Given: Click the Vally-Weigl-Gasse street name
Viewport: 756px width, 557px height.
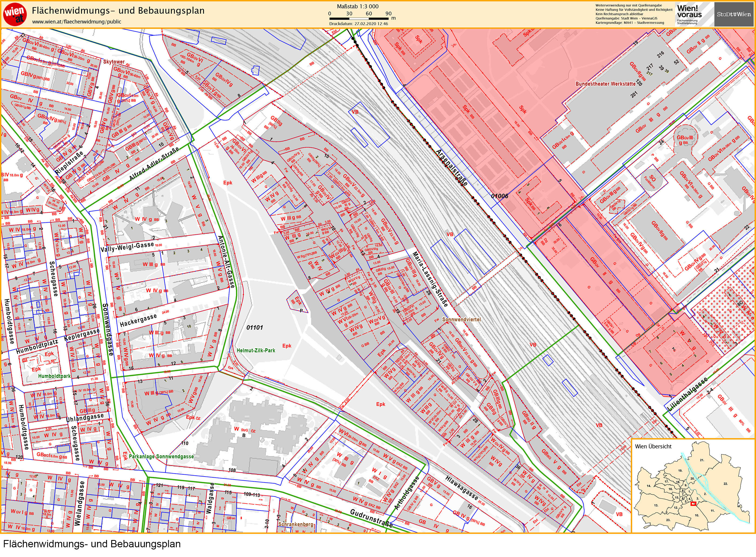Looking at the screenshot, I should coord(127,247).
